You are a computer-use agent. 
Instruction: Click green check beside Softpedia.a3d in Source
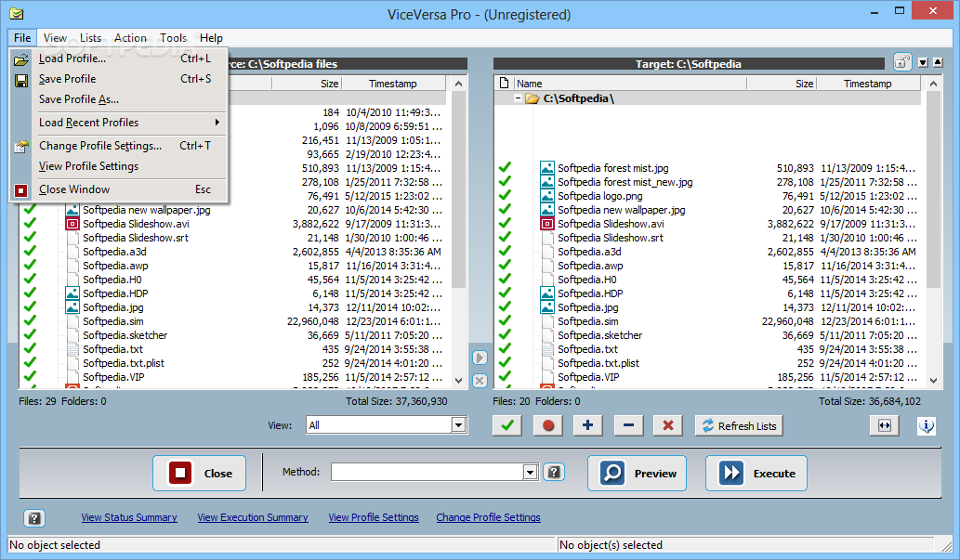click(30, 252)
